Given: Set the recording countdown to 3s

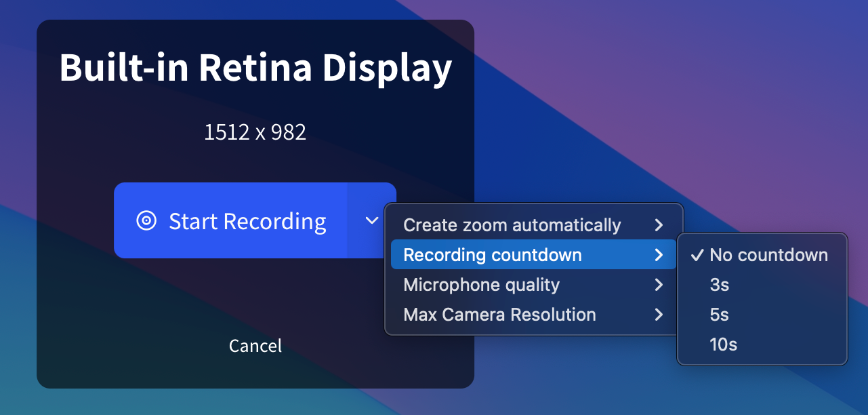Looking at the screenshot, I should [x=720, y=285].
